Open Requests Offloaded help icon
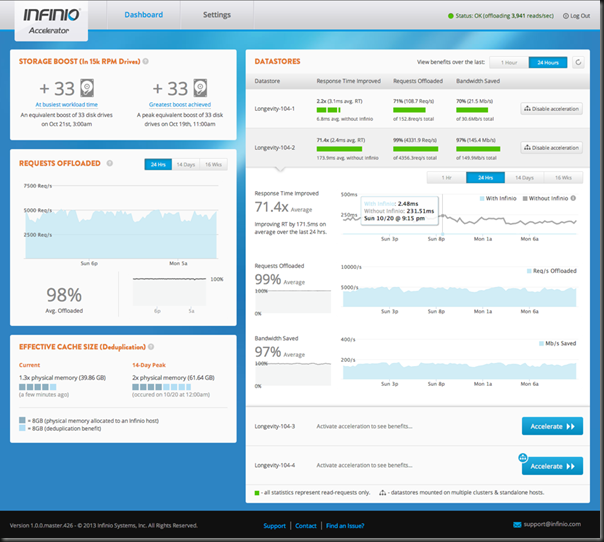Screen dimensions: 604x542 110,163
